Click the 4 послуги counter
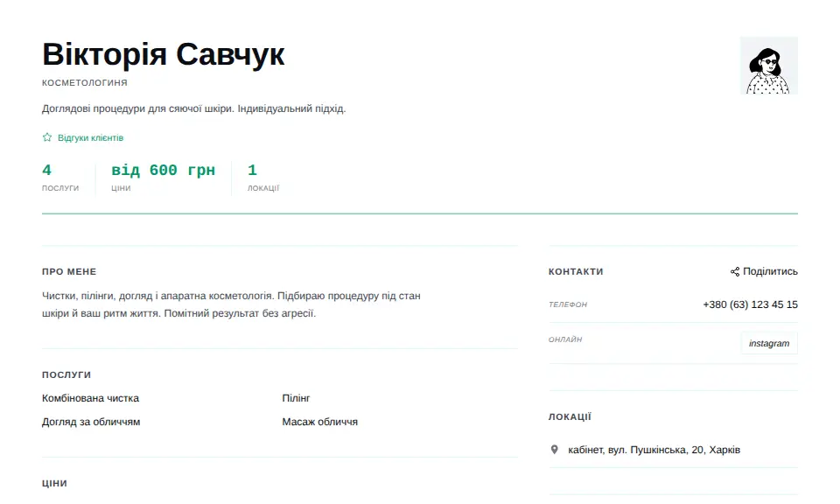Screen dimensions: 840x504 [60, 178]
